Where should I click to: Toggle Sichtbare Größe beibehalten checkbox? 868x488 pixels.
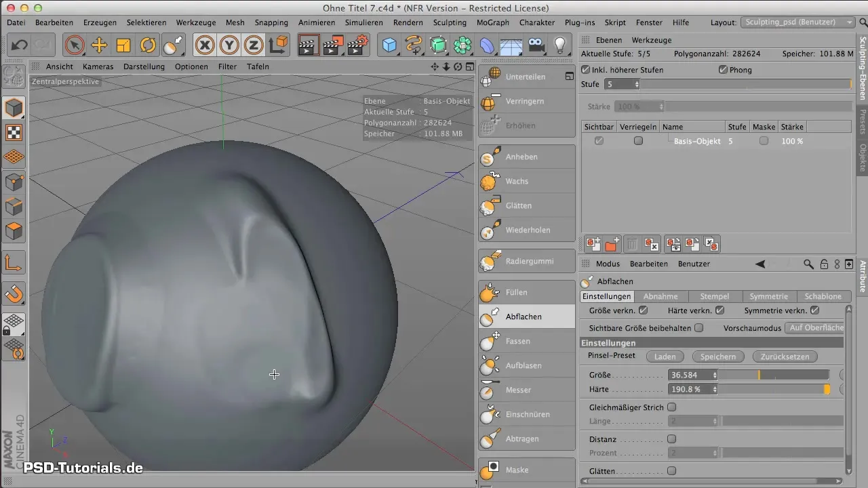pos(698,328)
